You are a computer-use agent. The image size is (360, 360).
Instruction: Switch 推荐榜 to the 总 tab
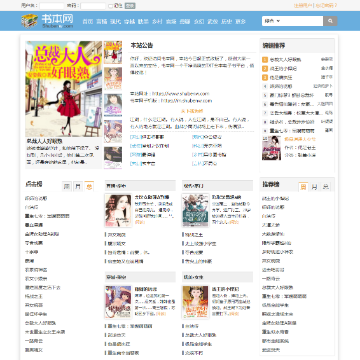326,187
